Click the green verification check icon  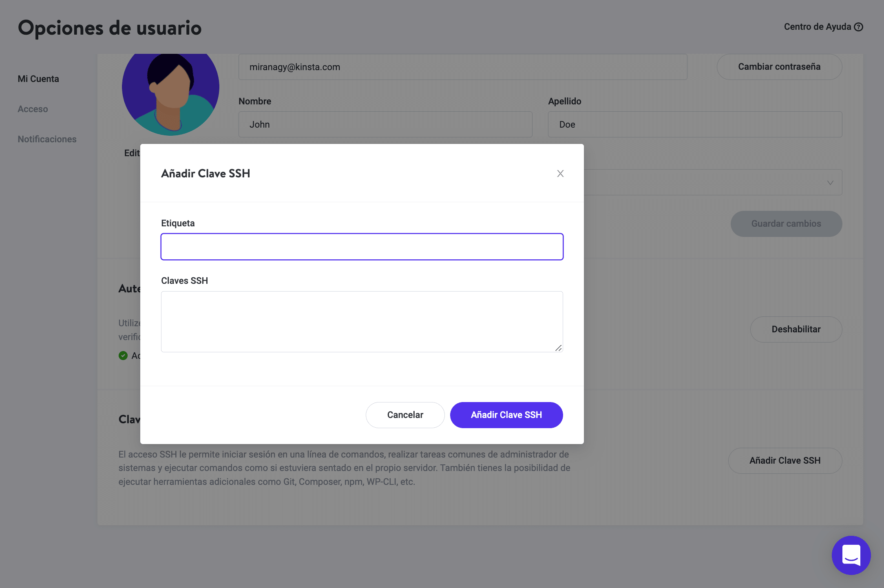[x=123, y=356]
